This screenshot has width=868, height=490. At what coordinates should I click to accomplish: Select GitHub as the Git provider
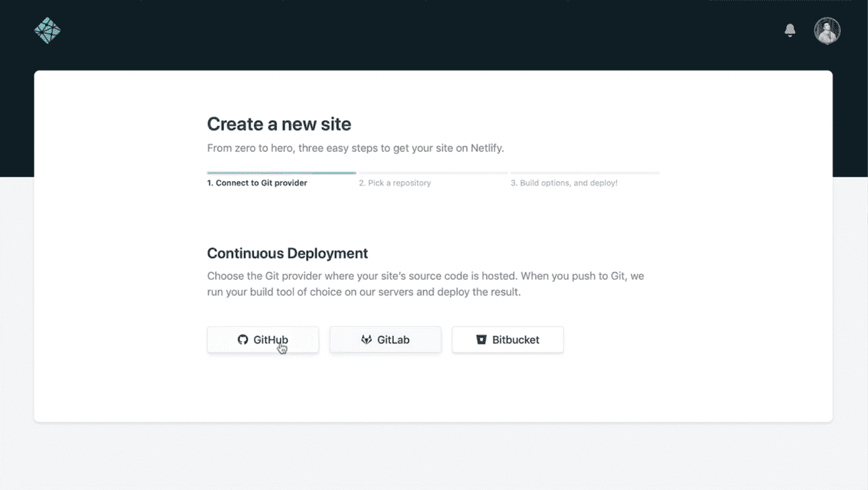point(263,339)
